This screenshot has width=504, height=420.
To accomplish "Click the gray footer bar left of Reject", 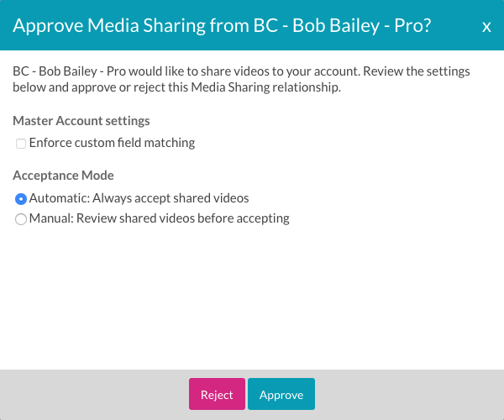I will (x=94, y=395).
